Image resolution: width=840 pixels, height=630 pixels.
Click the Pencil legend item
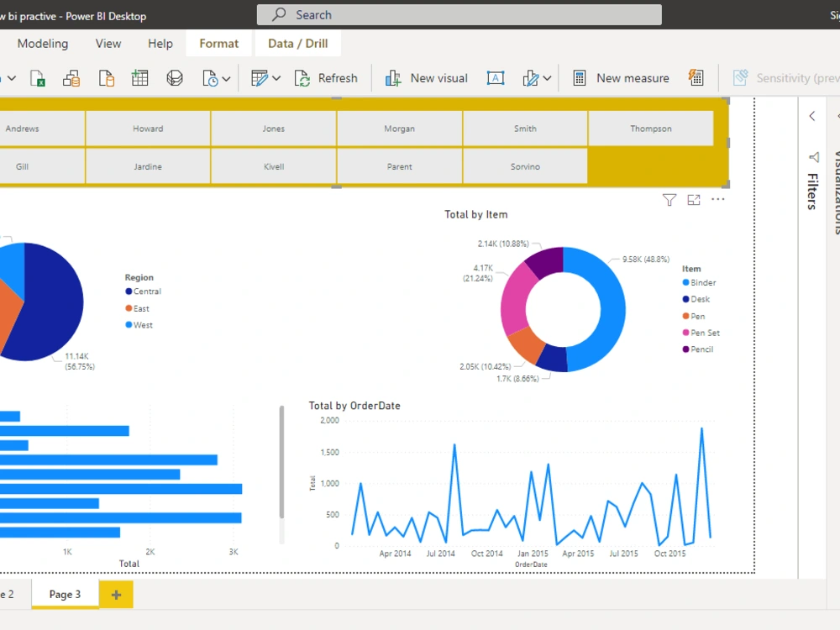coord(698,349)
